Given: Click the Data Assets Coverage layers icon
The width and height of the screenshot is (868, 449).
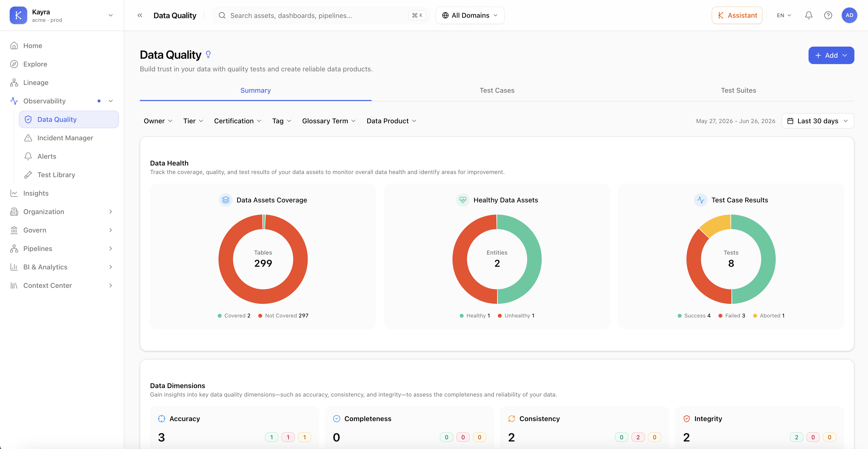Looking at the screenshot, I should pyautogui.click(x=226, y=200).
